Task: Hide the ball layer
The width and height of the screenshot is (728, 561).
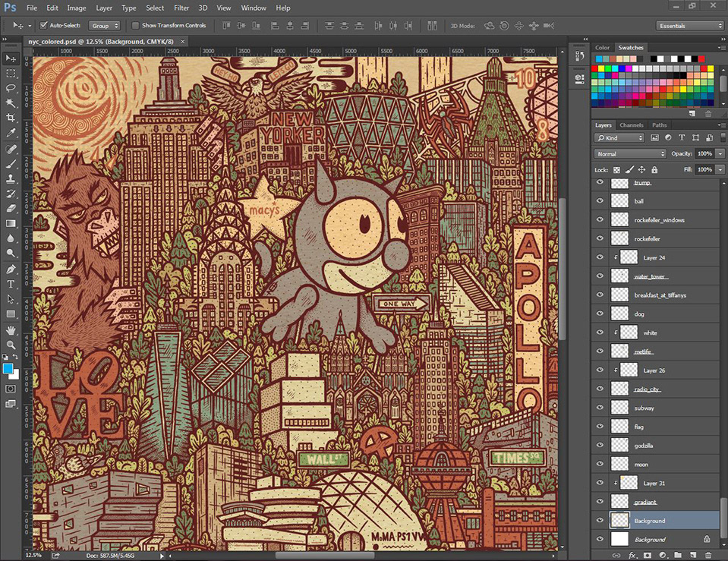Action: [600, 200]
